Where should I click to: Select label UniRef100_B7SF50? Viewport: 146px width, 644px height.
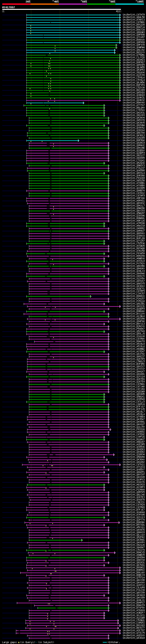(x=133, y=608)
